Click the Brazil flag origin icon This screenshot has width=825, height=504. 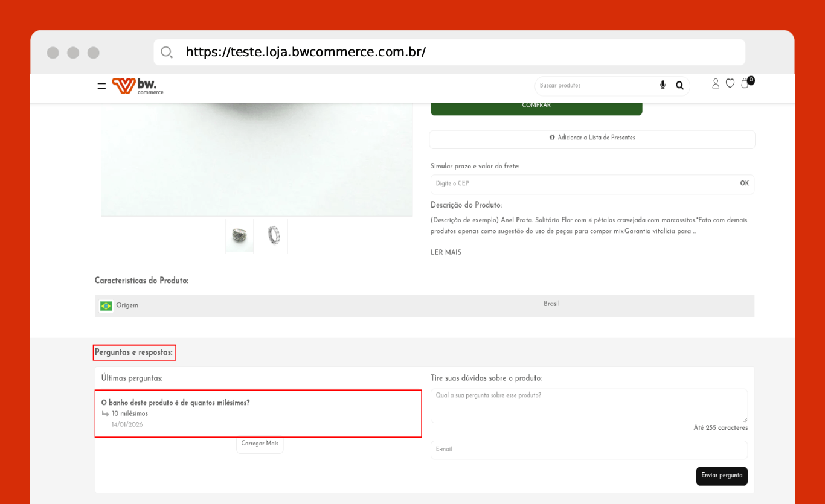pyautogui.click(x=106, y=306)
